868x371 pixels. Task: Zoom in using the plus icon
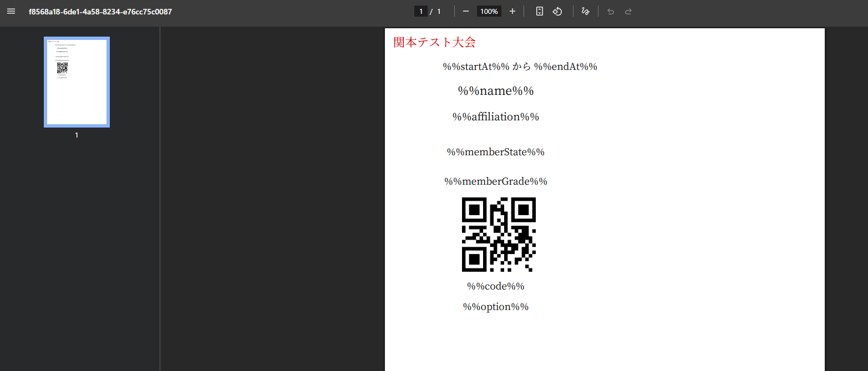[x=512, y=12]
